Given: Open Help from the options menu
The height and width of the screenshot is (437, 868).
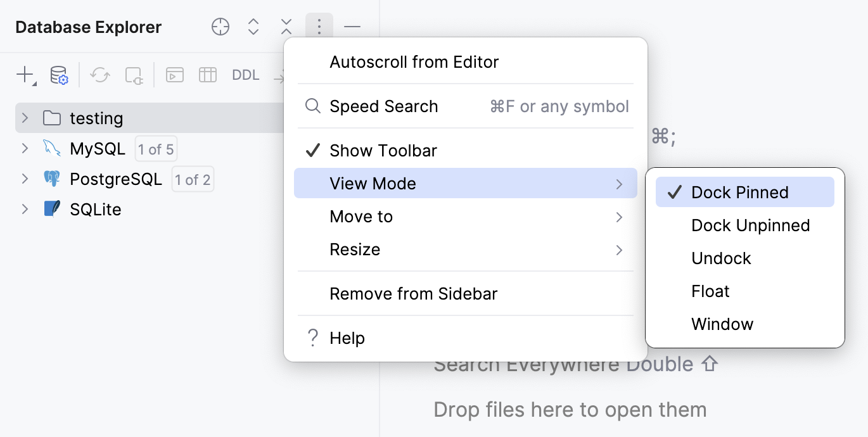Looking at the screenshot, I should click(347, 338).
